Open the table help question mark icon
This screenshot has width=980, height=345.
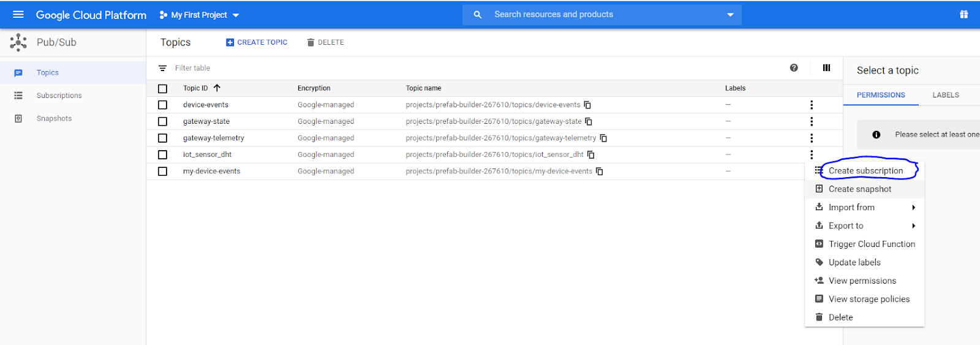point(794,68)
